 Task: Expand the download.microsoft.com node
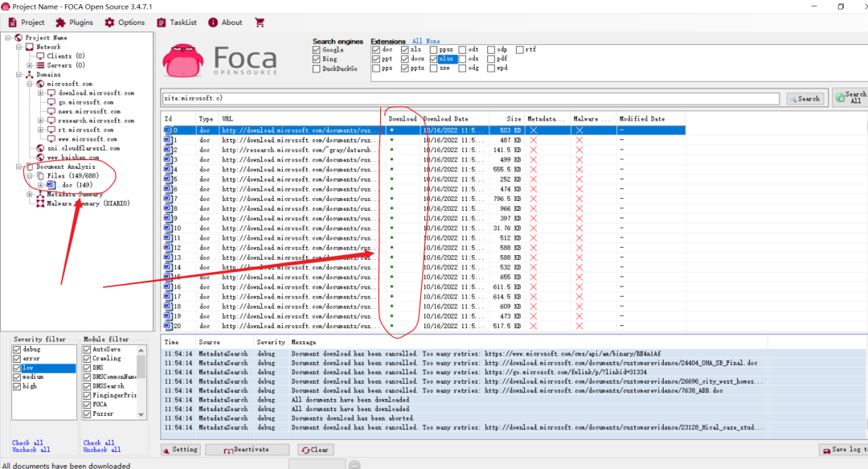pos(40,93)
